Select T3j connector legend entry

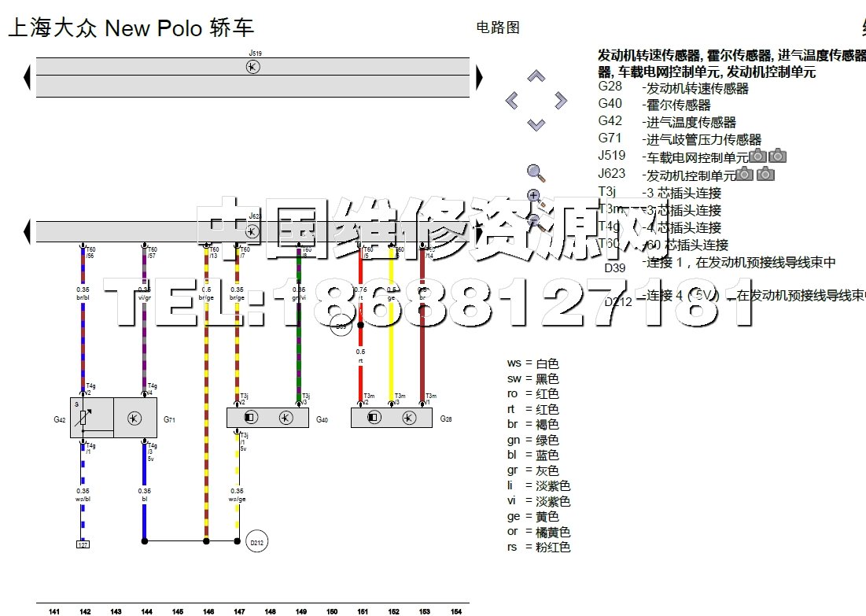(659, 192)
